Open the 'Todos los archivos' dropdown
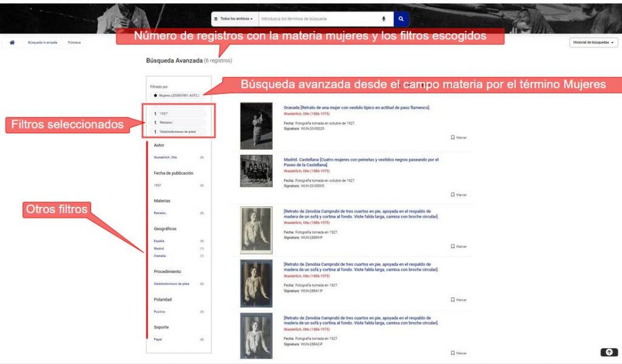Image resolution: width=622 pixels, height=364 pixels. [x=234, y=19]
